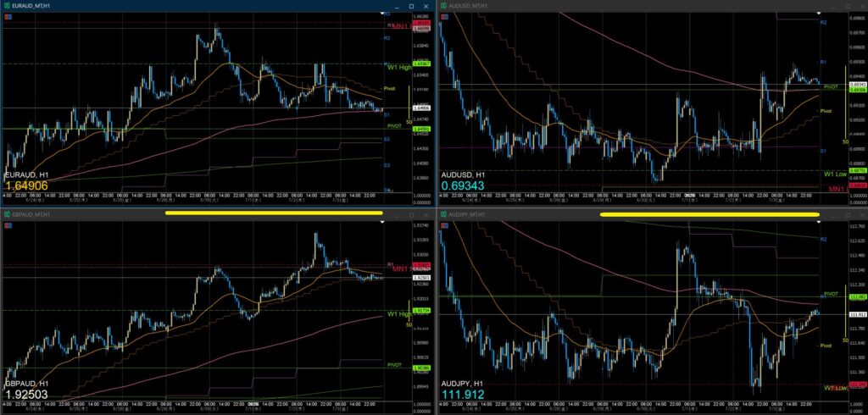
Task: Maximize the AUDUSD chart window
Action: pyautogui.click(x=848, y=6)
